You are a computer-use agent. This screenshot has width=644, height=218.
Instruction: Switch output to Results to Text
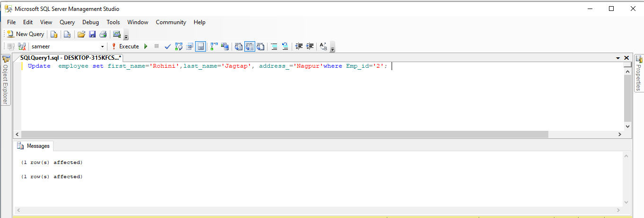tap(239, 46)
